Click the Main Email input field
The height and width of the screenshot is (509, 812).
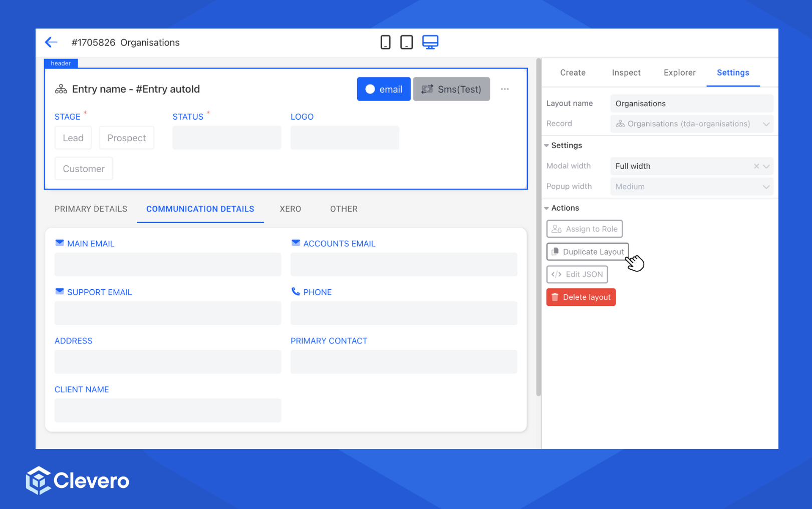click(168, 264)
